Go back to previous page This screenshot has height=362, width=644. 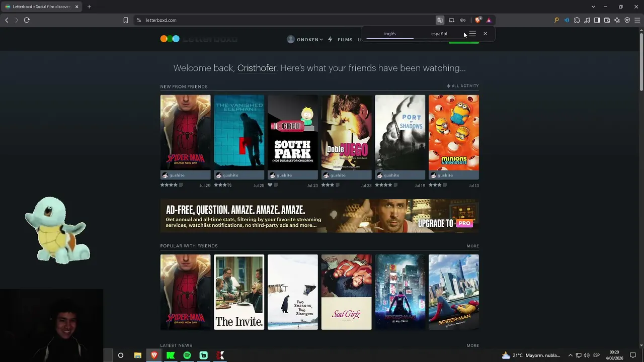(x=7, y=20)
